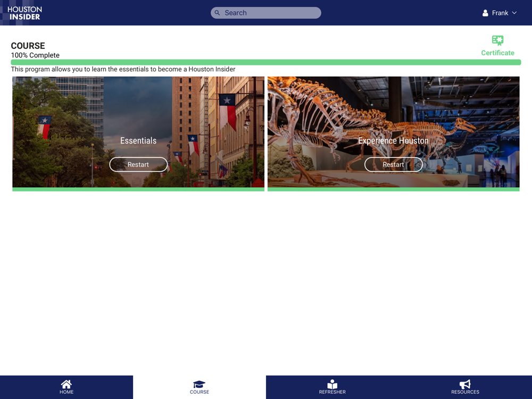Open the Certificate link text
This screenshot has height=399, width=532.
click(498, 53)
